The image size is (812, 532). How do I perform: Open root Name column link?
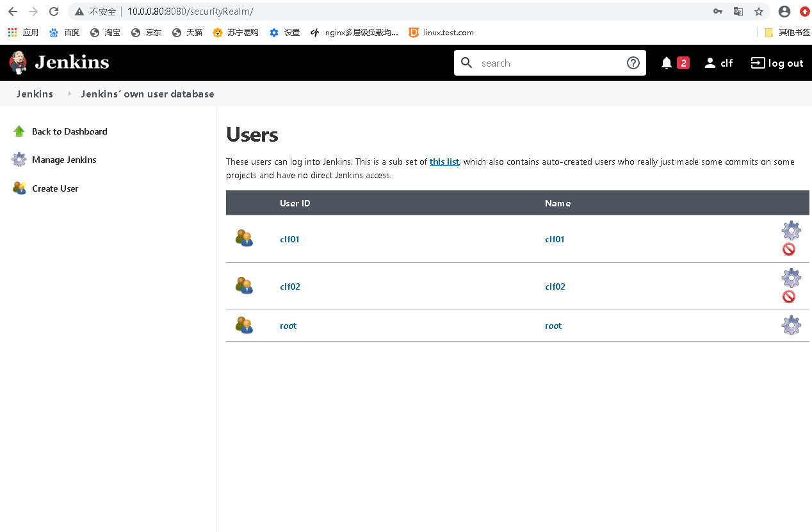(553, 326)
